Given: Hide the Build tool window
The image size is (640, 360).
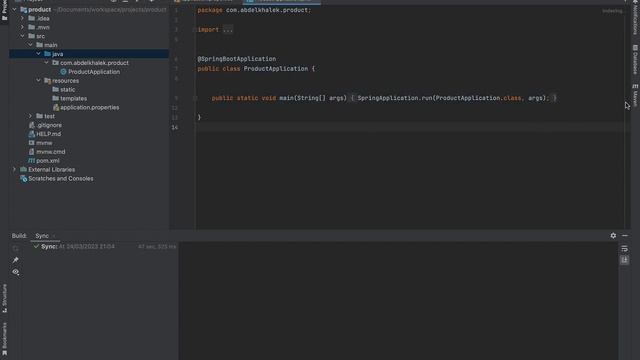Looking at the screenshot, I should point(625,236).
